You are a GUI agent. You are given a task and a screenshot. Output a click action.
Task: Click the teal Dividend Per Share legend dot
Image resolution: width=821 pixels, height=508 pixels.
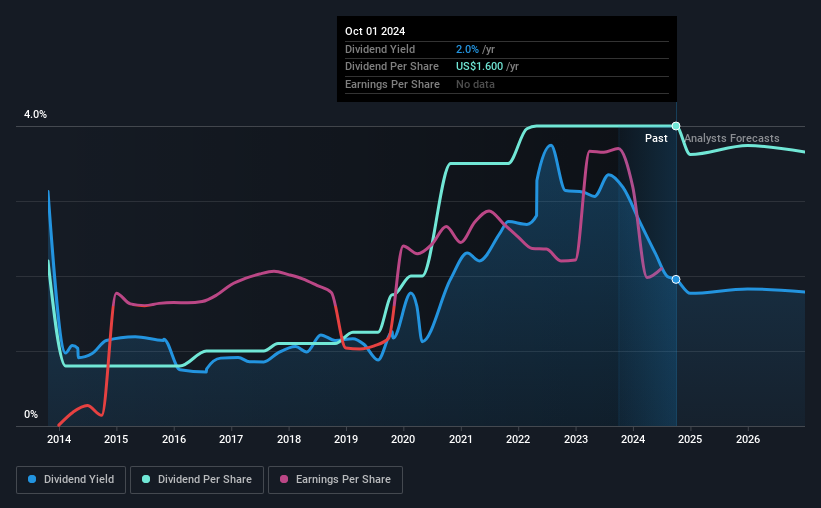pyautogui.click(x=146, y=479)
